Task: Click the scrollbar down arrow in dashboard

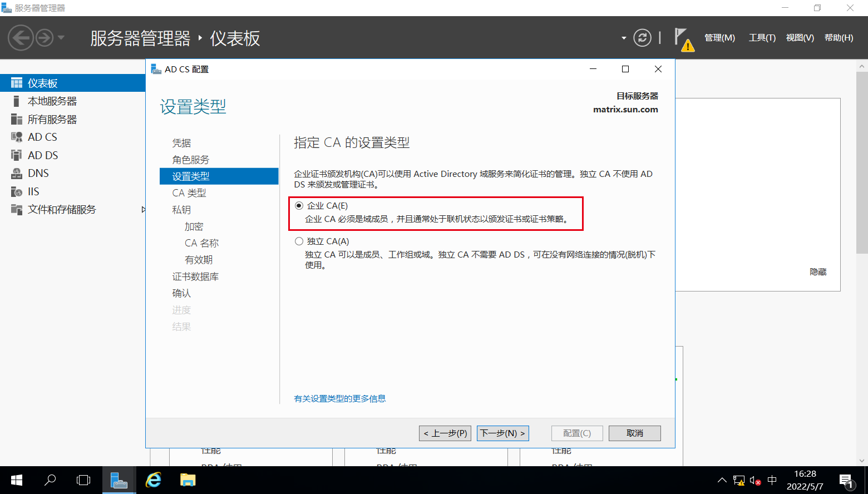Action: click(862, 461)
